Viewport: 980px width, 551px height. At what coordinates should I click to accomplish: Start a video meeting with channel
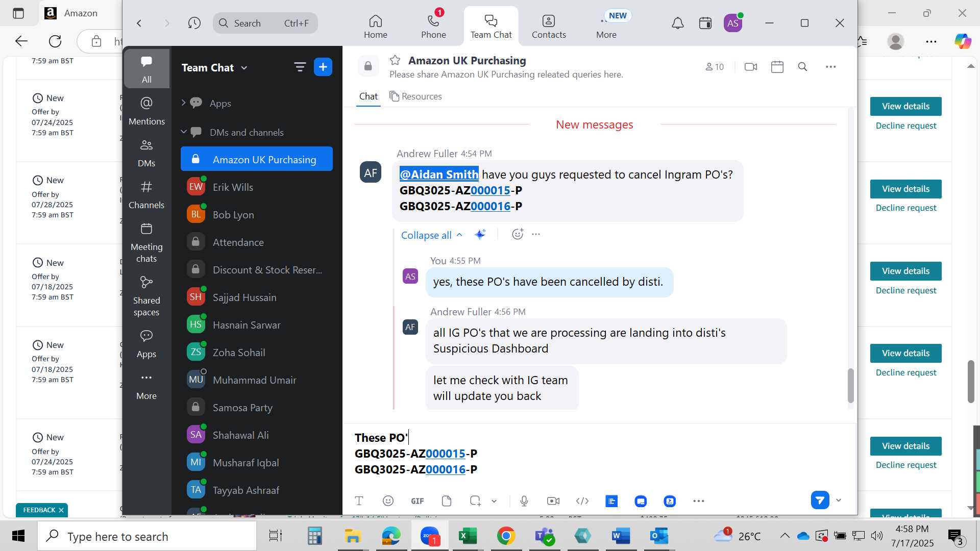click(x=751, y=67)
